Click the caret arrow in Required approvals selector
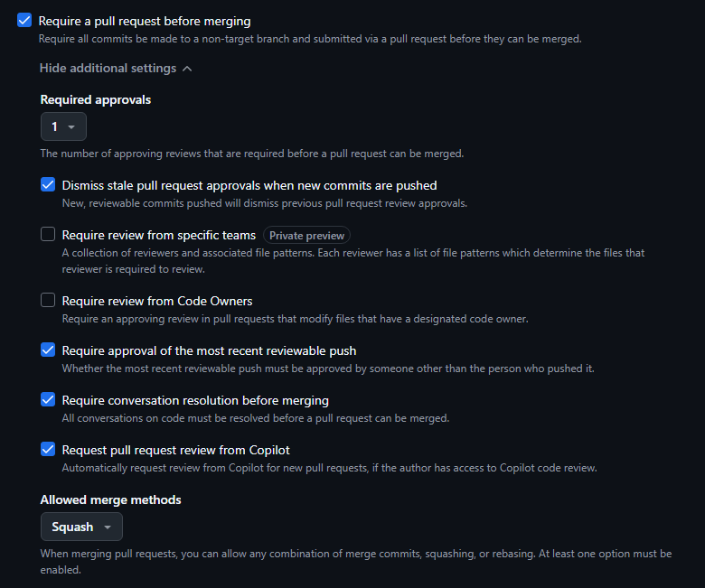The width and height of the screenshot is (705, 588). pos(71,127)
